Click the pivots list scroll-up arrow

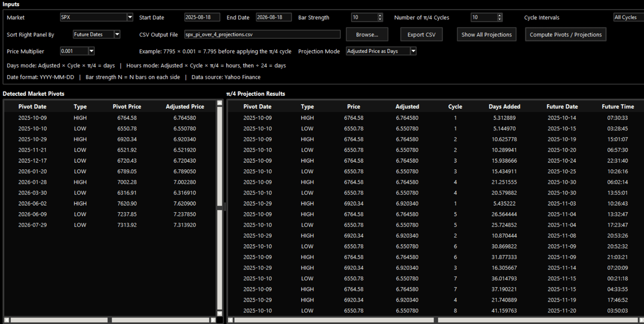220,103
